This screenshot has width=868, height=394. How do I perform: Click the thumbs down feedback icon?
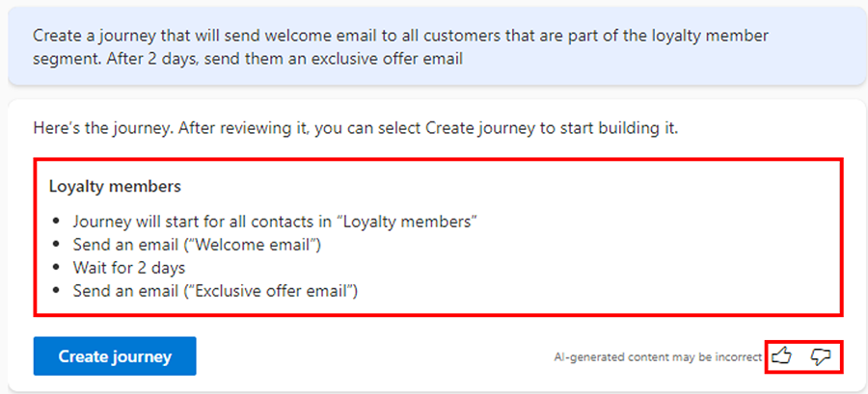click(821, 356)
